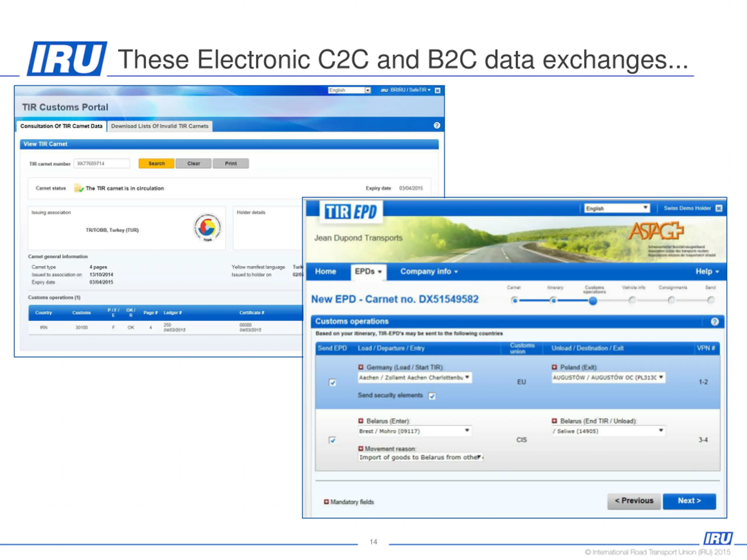Image resolution: width=747 pixels, height=560 pixels.
Task: Close the BRIRU / SafeTIR session
Action: (x=437, y=90)
